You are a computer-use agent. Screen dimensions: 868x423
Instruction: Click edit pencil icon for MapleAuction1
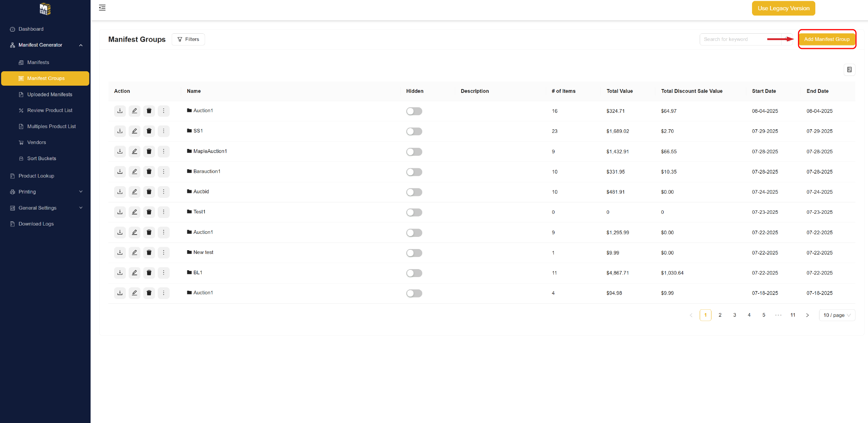(x=134, y=151)
